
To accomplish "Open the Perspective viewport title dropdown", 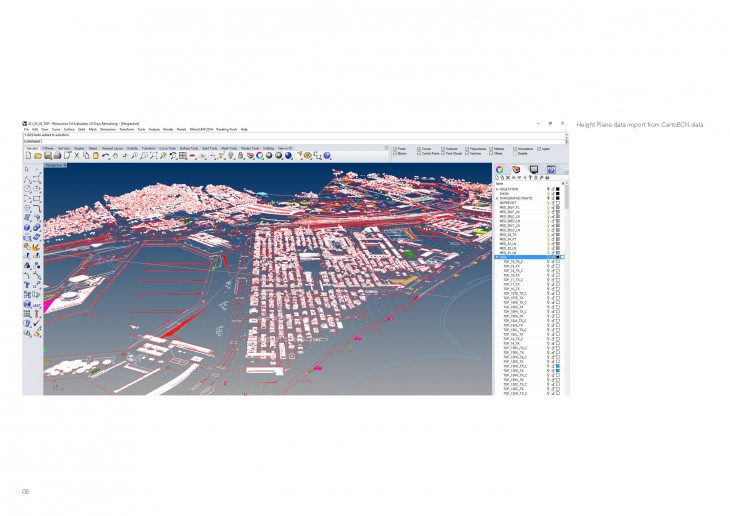I will 53,165.
